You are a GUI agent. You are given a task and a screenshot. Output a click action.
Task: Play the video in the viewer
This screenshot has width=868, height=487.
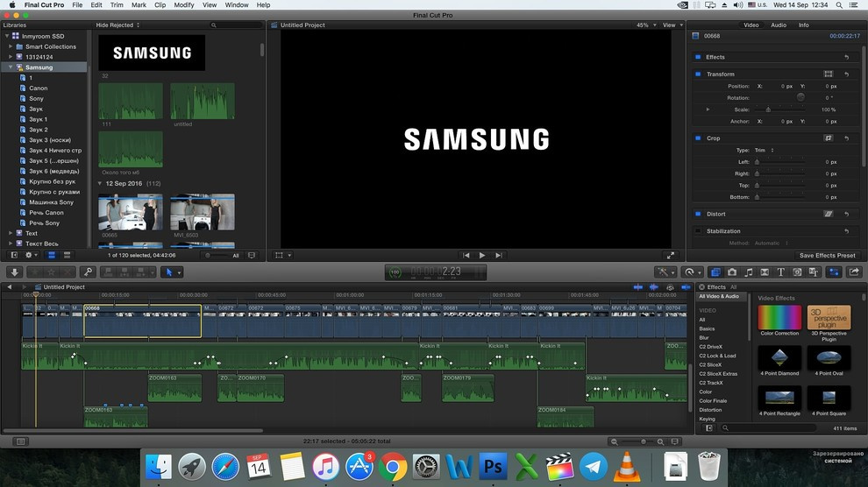[x=481, y=255]
